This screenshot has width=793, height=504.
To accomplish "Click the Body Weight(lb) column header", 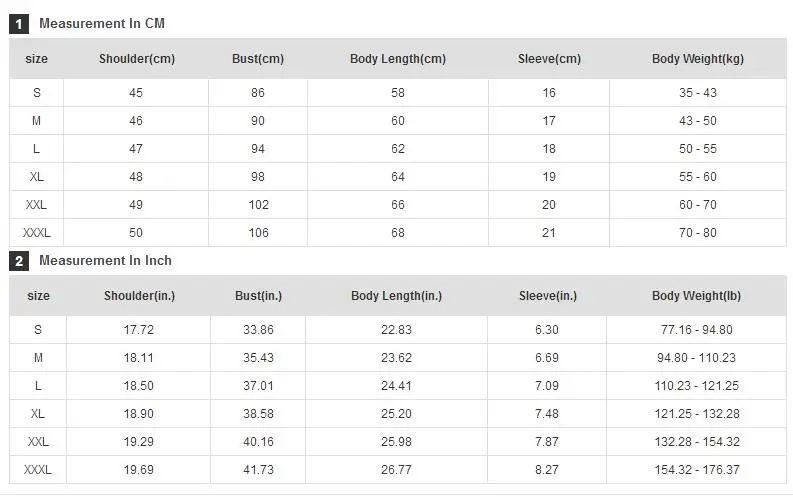I will point(696,296).
